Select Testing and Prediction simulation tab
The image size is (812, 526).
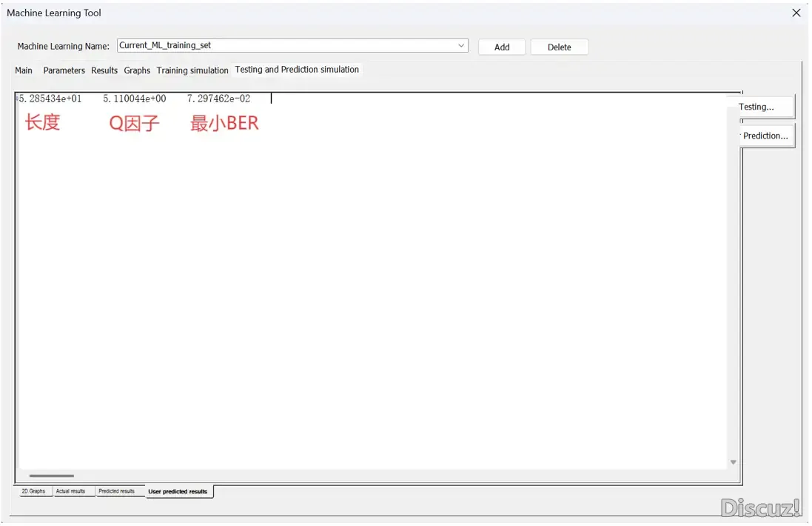[x=297, y=70]
